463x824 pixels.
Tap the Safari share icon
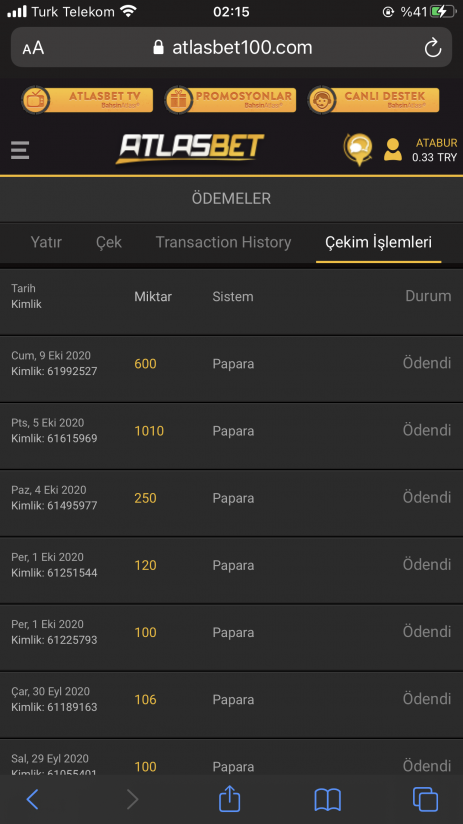(x=230, y=799)
